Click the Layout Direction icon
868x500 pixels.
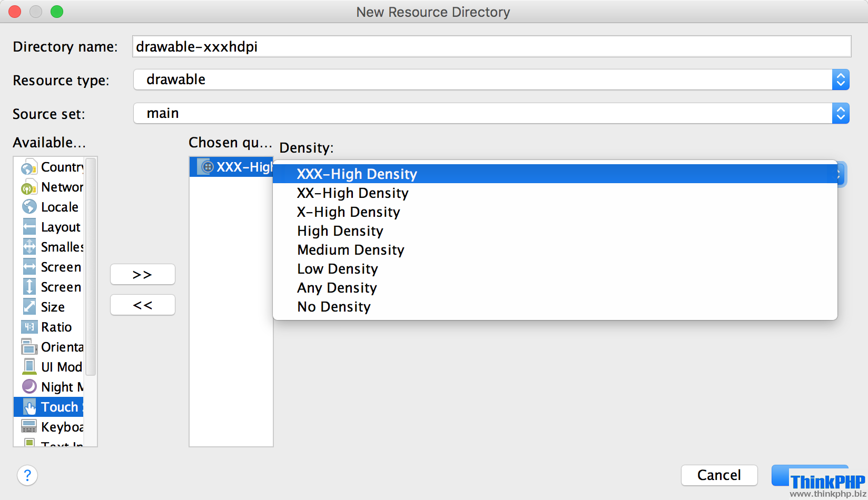click(29, 227)
